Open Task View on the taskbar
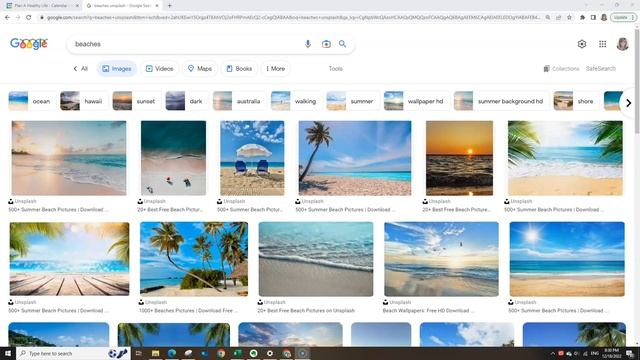Screen dimensions: 640x360 [x=138, y=353]
